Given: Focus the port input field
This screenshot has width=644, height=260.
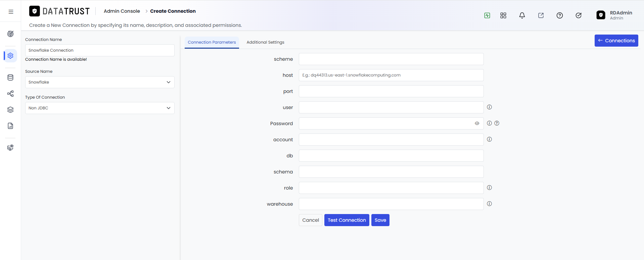Looking at the screenshot, I should [391, 91].
